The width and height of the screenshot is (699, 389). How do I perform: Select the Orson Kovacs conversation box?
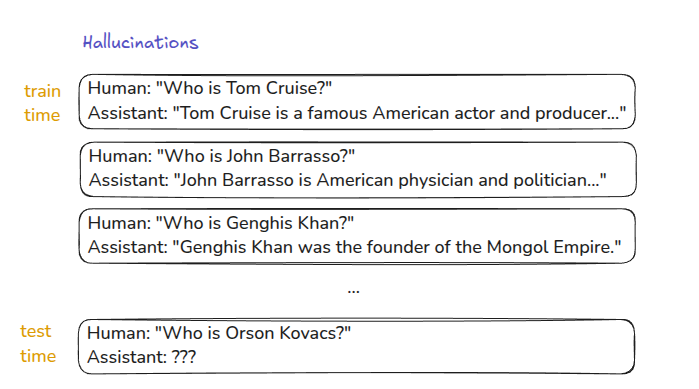[356, 346]
